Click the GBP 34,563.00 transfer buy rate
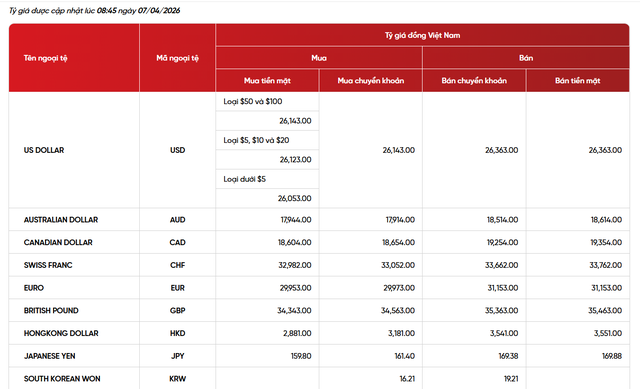 [x=398, y=311]
